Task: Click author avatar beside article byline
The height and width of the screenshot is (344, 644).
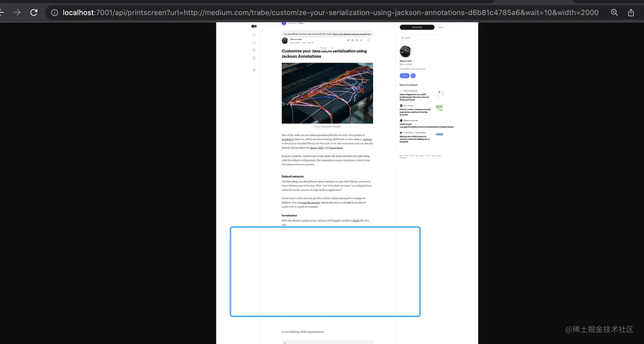Action: (285, 41)
